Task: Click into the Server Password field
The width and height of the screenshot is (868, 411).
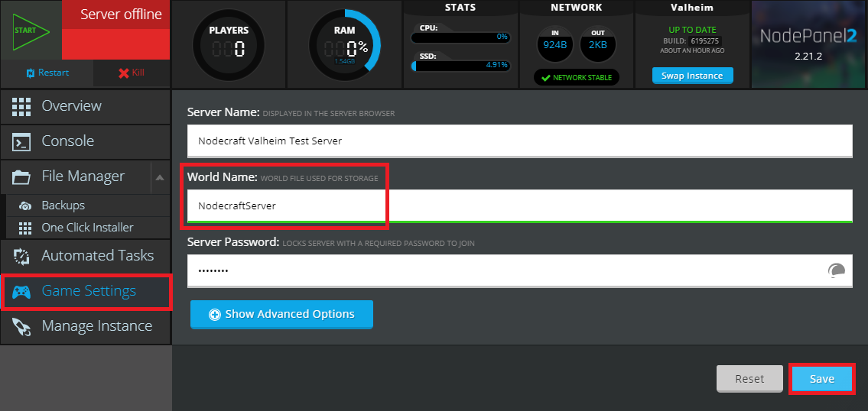Action: [x=520, y=270]
